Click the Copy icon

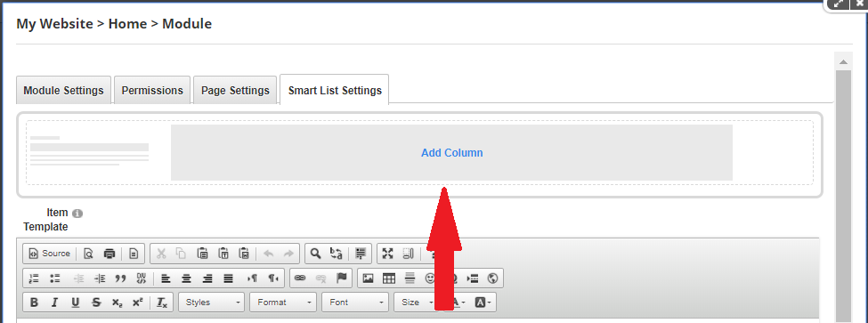point(181,254)
